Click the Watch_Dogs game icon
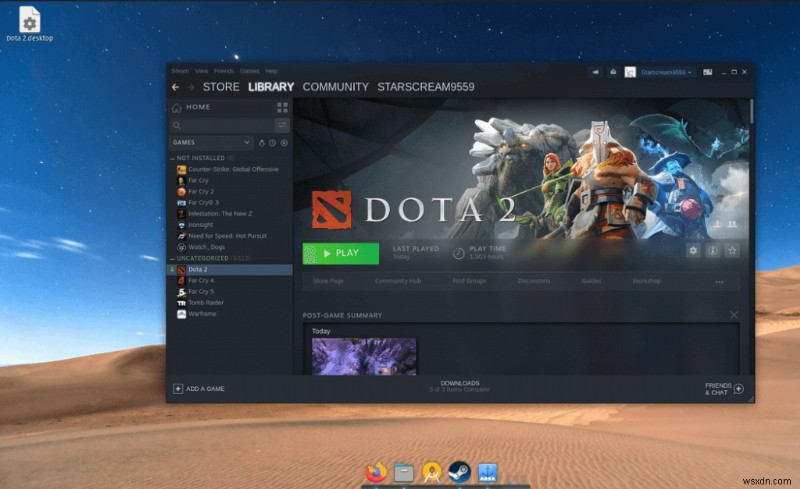Viewport: 800px width, 489px height. [x=181, y=248]
